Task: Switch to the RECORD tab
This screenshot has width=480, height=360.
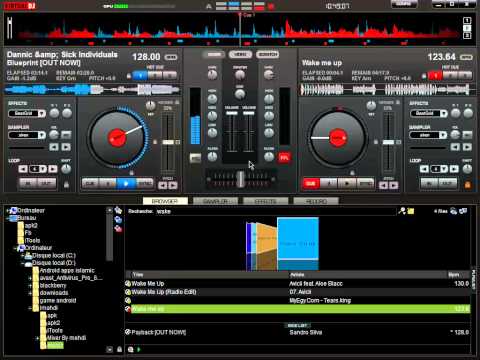Action: [x=316, y=201]
